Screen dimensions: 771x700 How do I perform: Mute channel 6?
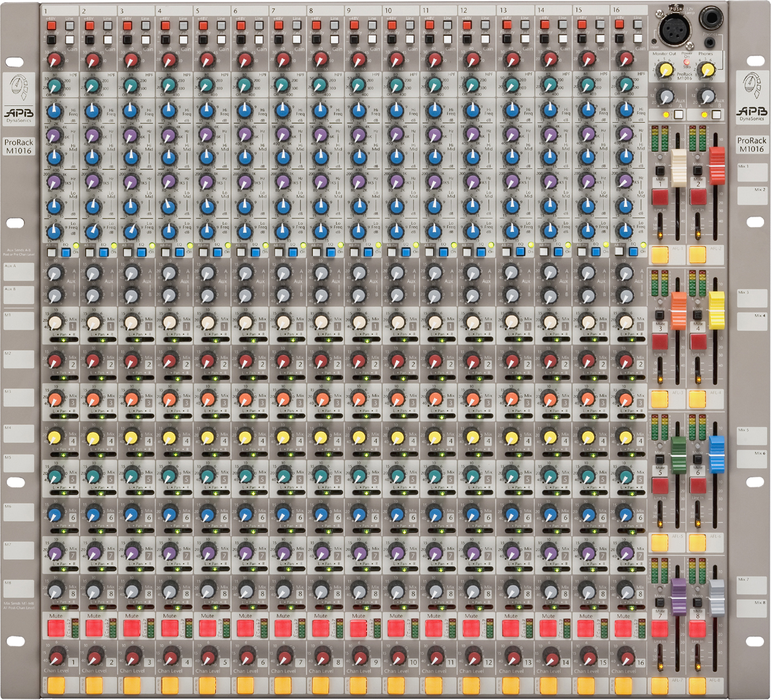coord(245,627)
